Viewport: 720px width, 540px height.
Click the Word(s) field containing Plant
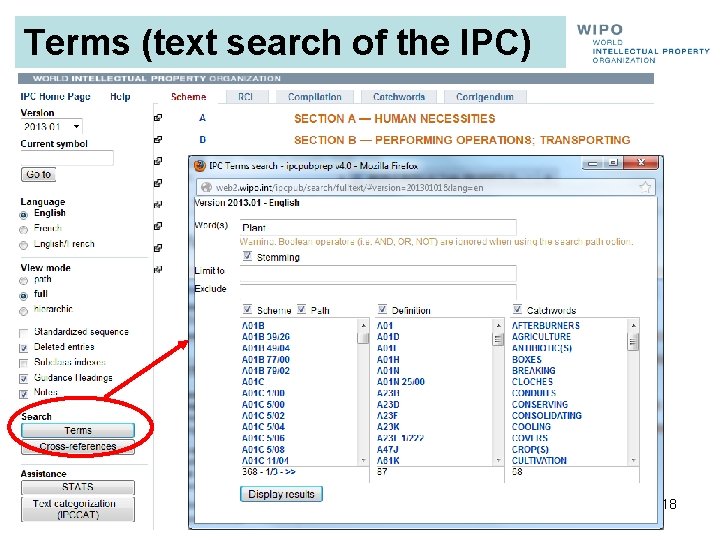(378, 227)
